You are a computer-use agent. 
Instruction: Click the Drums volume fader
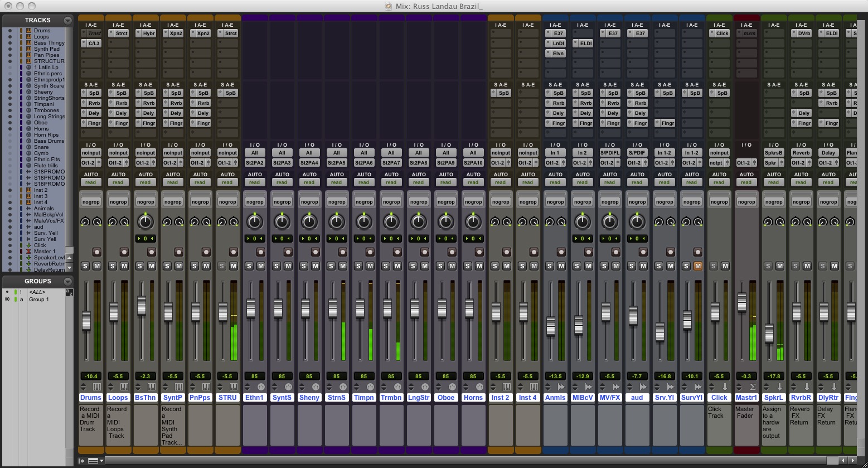86,321
